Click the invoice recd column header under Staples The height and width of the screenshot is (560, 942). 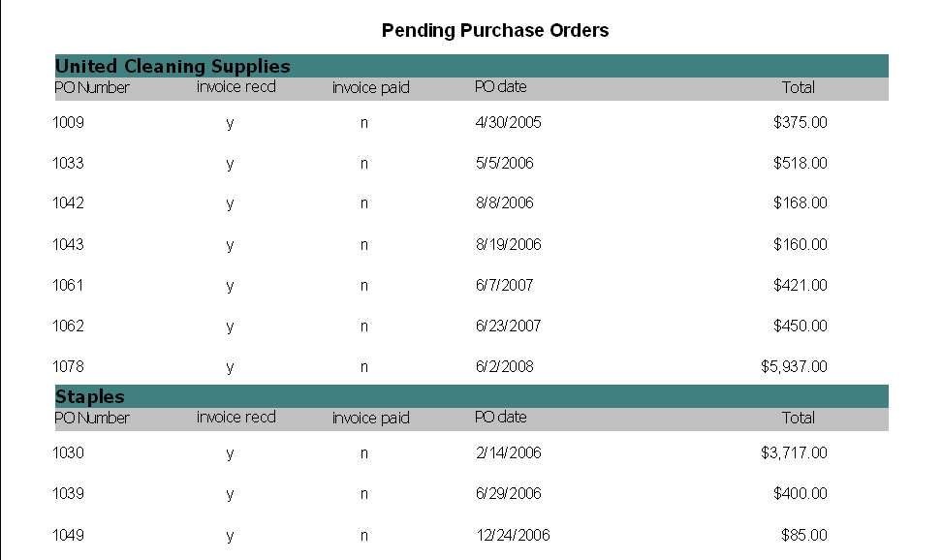click(236, 418)
